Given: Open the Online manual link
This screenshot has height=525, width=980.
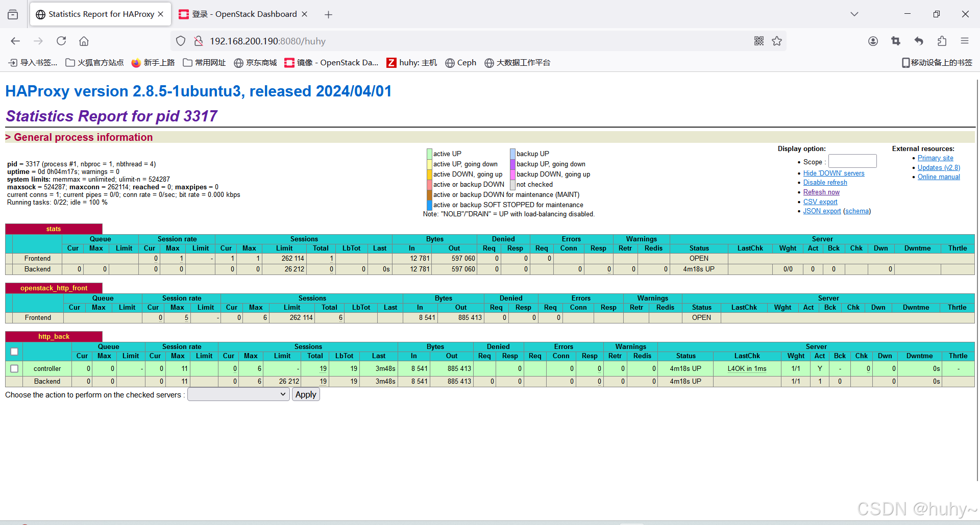Looking at the screenshot, I should (939, 177).
